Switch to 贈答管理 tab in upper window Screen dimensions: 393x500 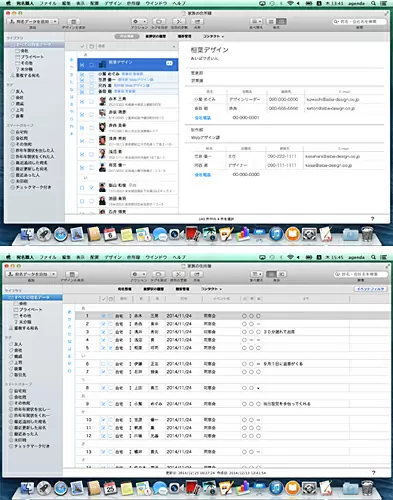point(184,36)
